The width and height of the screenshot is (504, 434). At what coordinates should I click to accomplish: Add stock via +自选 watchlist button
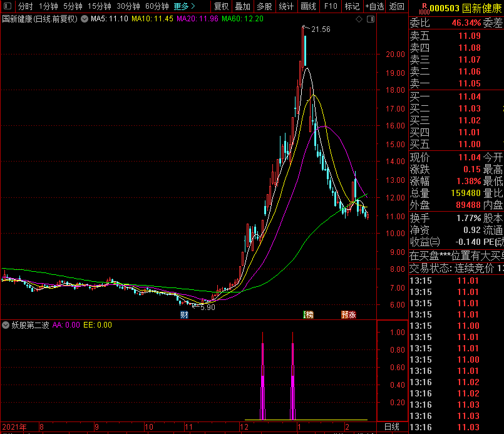click(374, 6)
